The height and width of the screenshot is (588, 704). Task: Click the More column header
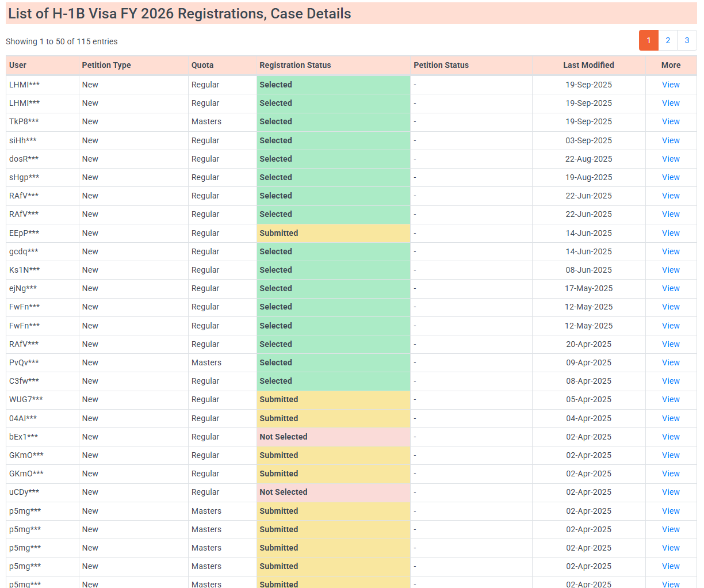(x=671, y=65)
